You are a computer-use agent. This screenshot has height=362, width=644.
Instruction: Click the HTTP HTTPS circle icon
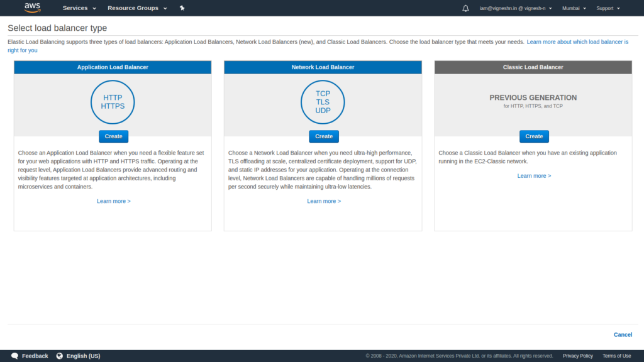pyautogui.click(x=113, y=102)
